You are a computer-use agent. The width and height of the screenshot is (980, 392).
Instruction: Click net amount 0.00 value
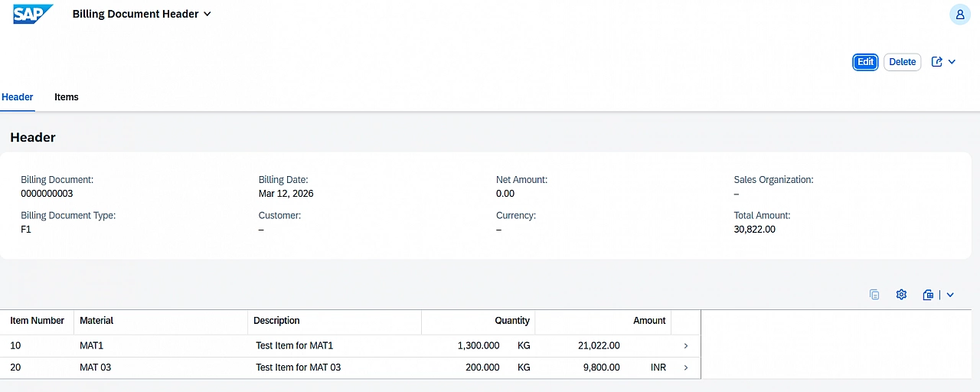(x=505, y=194)
